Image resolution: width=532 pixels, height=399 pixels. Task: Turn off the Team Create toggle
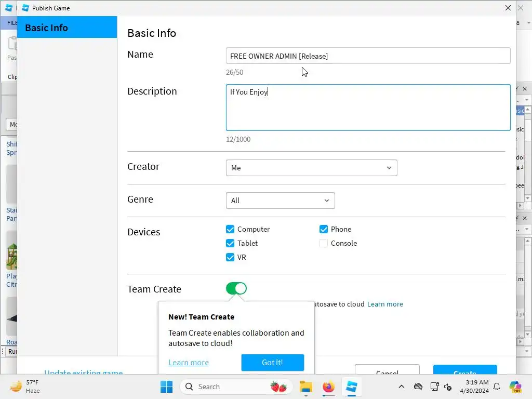(236, 289)
